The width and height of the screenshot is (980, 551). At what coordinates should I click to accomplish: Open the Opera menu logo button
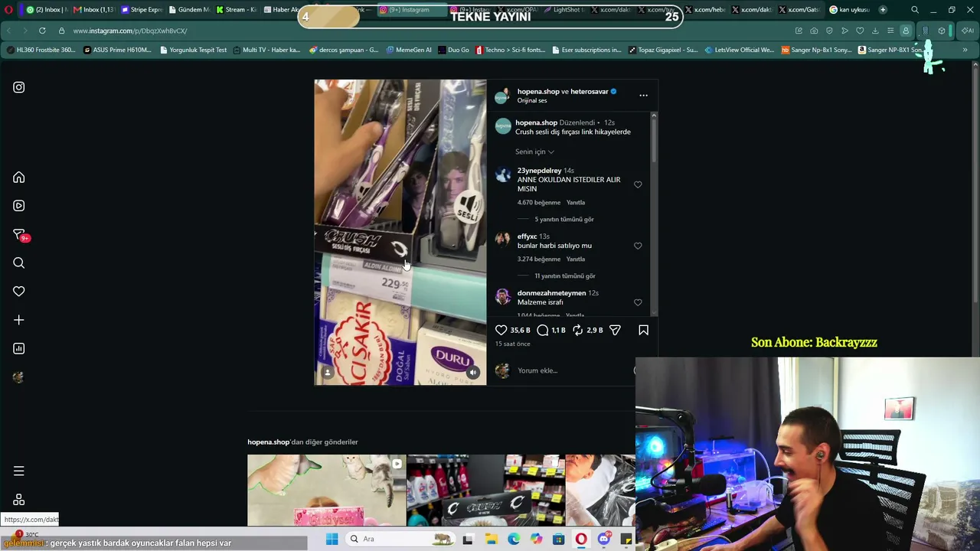coord(9,10)
